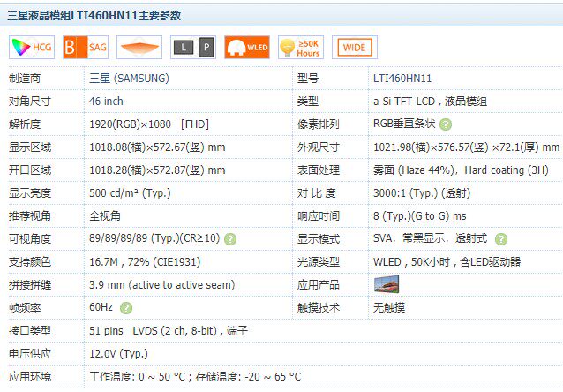Open help icon next to RGB垂直条状
This screenshot has width=563, height=392.
[x=446, y=124]
